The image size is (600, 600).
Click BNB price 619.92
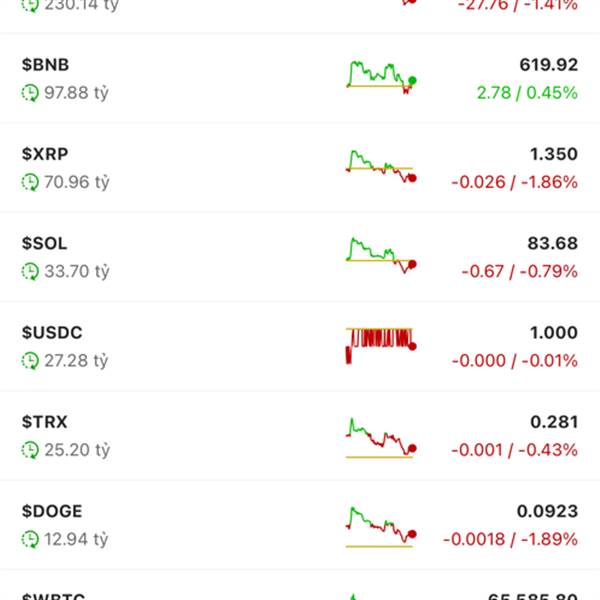548,65
